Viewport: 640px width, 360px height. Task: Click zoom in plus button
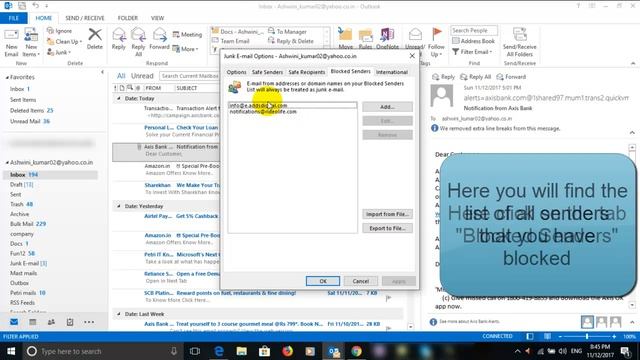pos(614,336)
